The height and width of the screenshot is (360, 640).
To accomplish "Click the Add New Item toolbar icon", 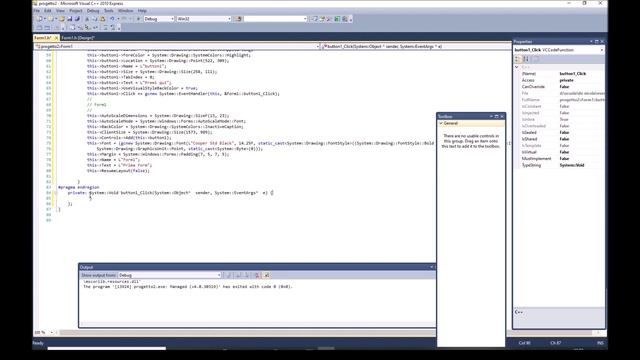I will tap(51, 19).
